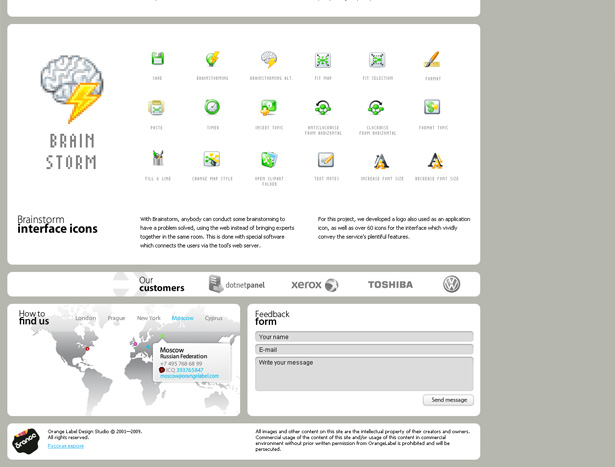The image size is (615, 467).
Task: Click the Format Topic icon
Action: point(432,107)
